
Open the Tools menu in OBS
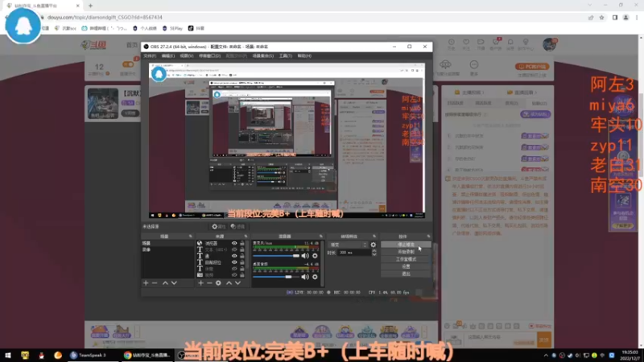[x=286, y=56]
